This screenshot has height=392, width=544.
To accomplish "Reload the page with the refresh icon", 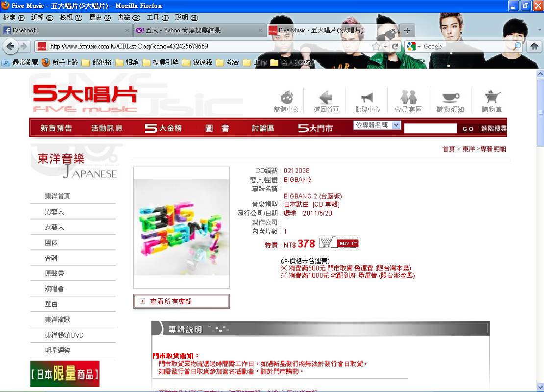I will coord(395,46).
